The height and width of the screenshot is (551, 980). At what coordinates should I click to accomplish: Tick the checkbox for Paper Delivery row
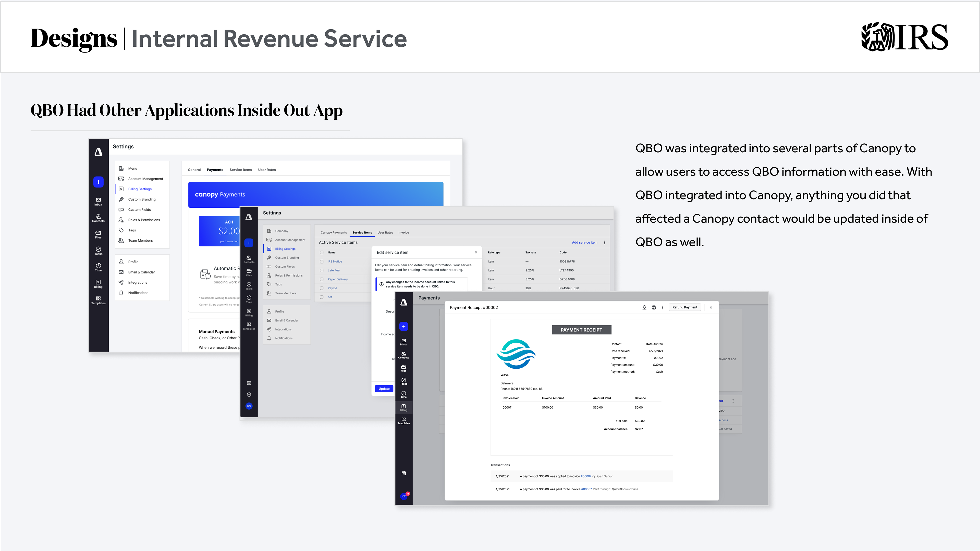coord(322,280)
